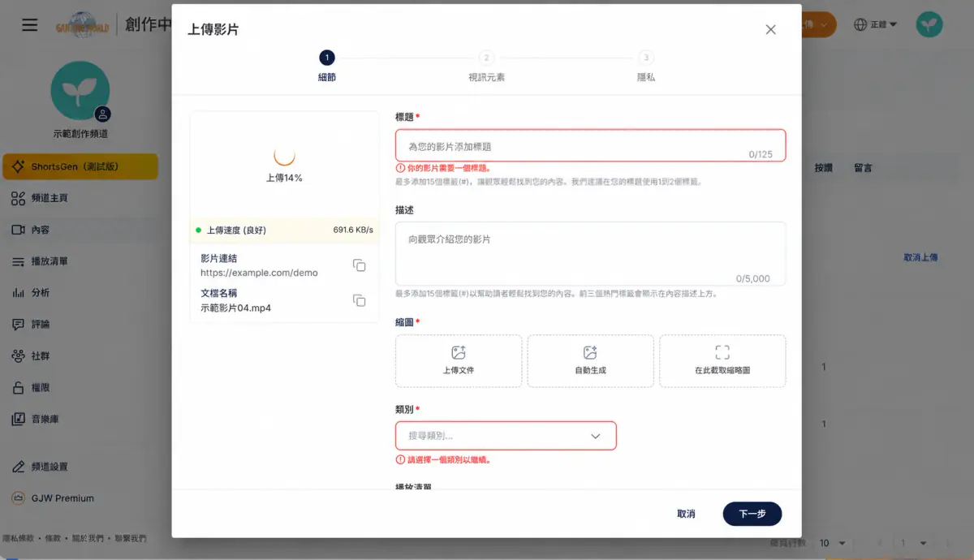Close the 上傳影片 dialog
Image resolution: width=974 pixels, height=560 pixels.
(770, 29)
